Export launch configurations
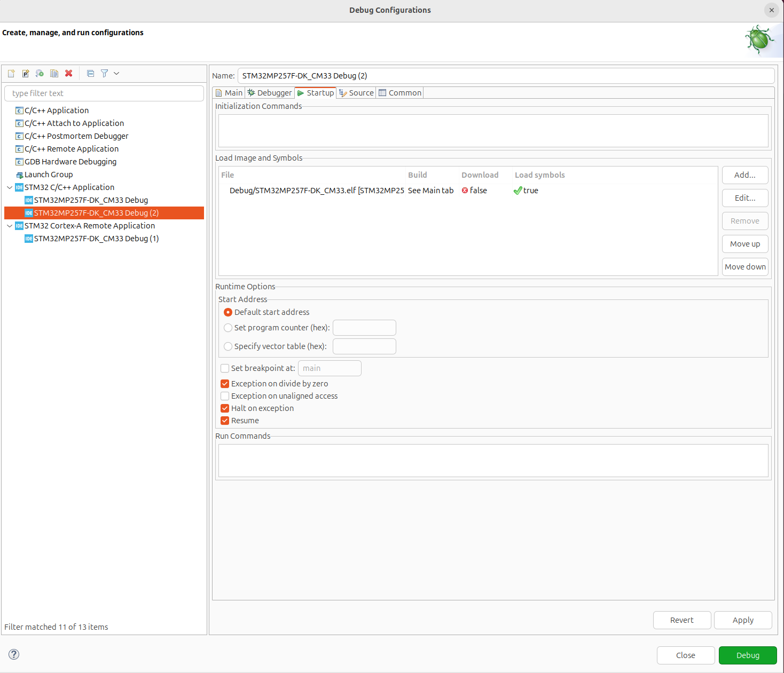 (40, 73)
